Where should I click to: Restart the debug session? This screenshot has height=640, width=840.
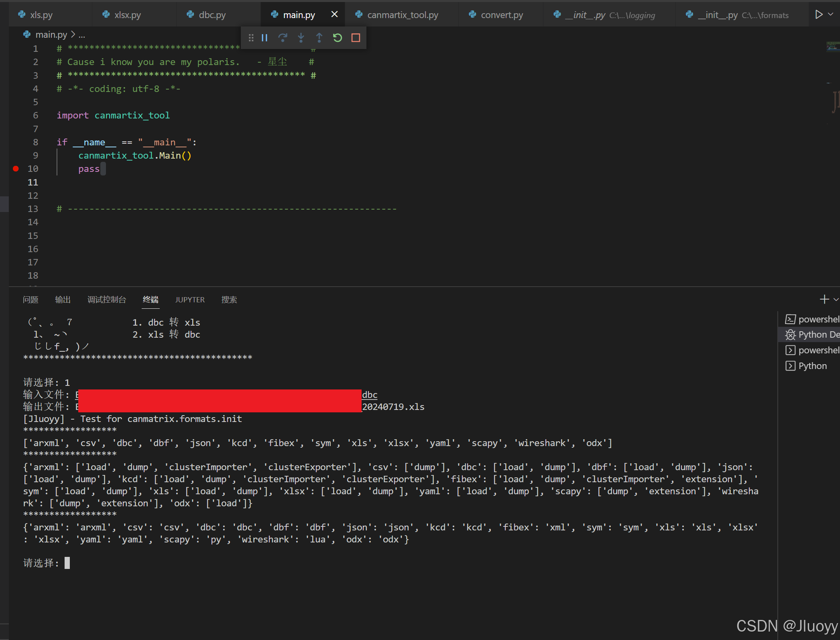[x=338, y=38]
